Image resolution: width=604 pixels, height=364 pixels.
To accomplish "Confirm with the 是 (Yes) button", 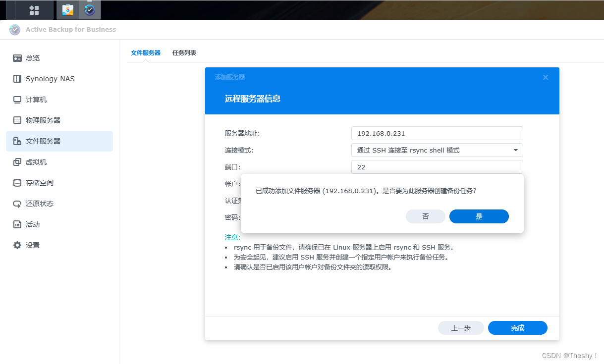I will pyautogui.click(x=479, y=216).
